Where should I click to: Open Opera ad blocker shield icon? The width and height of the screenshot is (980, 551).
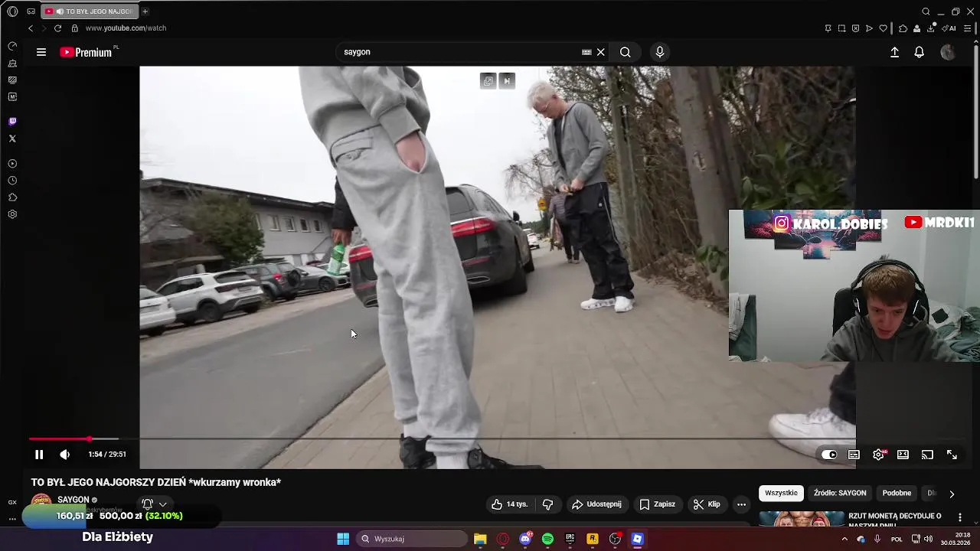[x=855, y=28]
